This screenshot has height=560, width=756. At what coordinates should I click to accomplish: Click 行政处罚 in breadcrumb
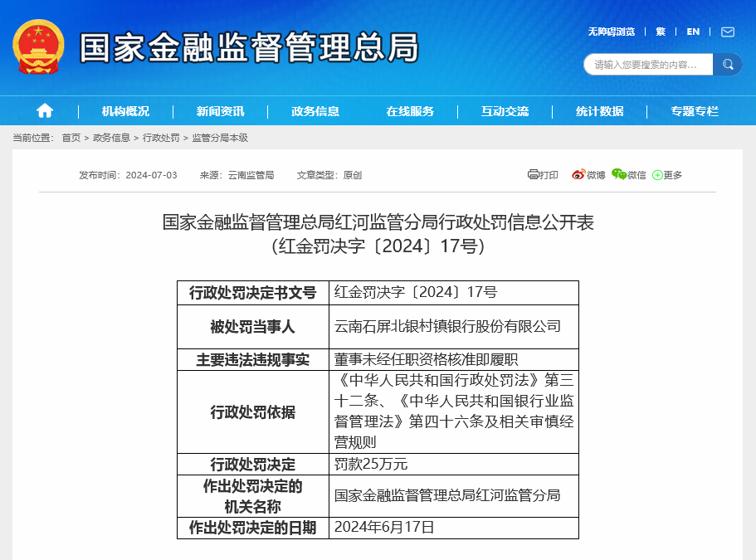click(x=161, y=138)
